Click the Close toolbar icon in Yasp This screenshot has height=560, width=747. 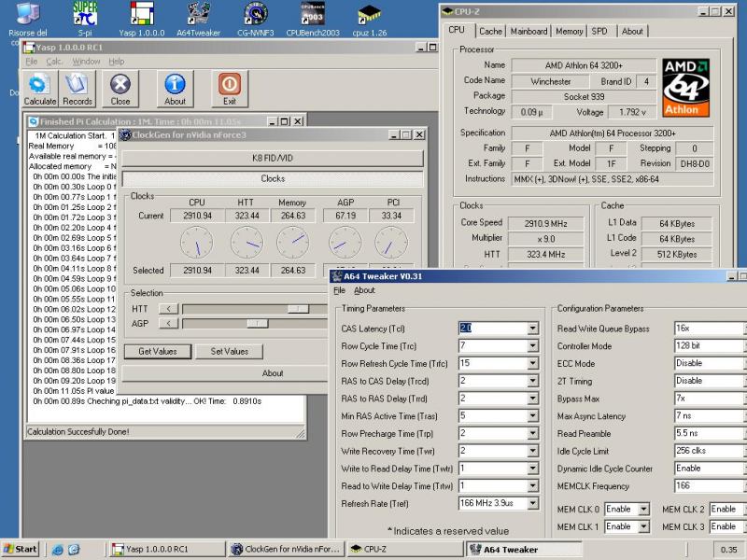120,89
